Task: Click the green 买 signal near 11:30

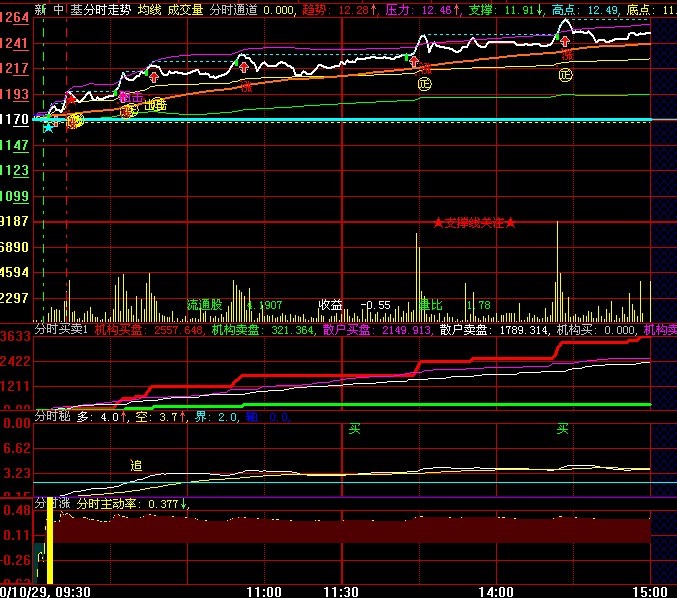Action: tap(354, 429)
